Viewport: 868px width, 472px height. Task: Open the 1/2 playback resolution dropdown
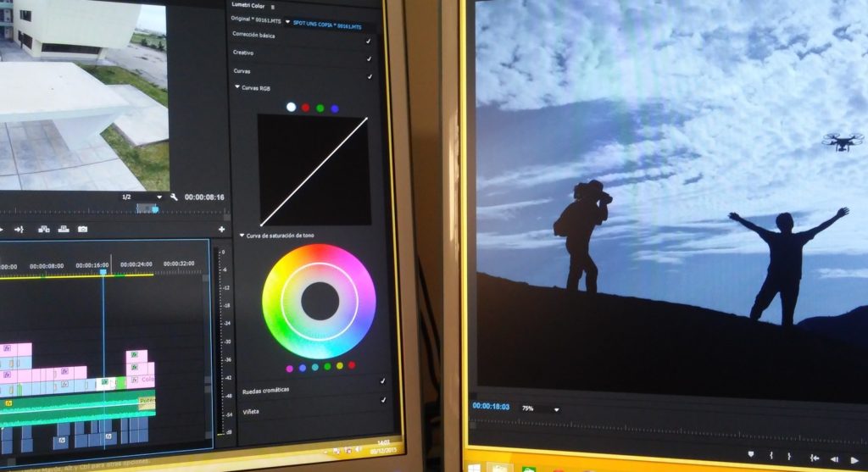point(159,197)
